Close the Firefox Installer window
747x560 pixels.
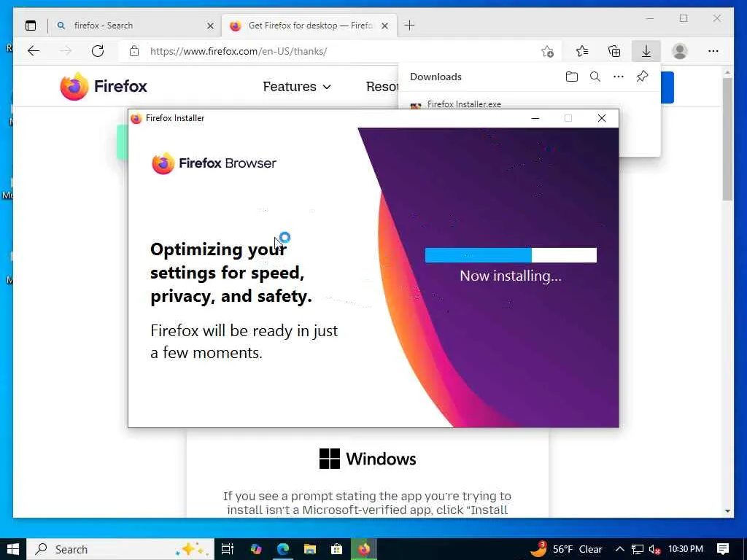602,118
